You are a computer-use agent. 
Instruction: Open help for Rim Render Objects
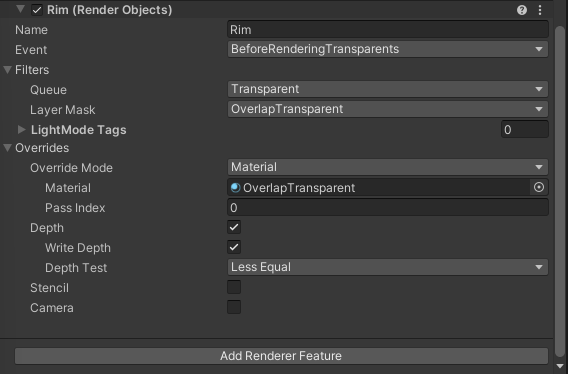(x=522, y=10)
